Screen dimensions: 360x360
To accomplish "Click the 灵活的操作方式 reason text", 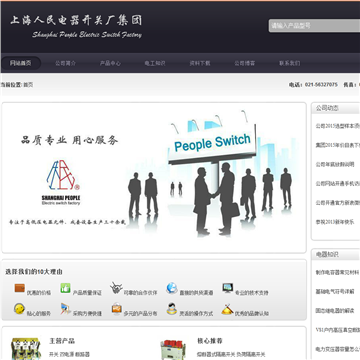I will pyautogui.click(x=196, y=314).
